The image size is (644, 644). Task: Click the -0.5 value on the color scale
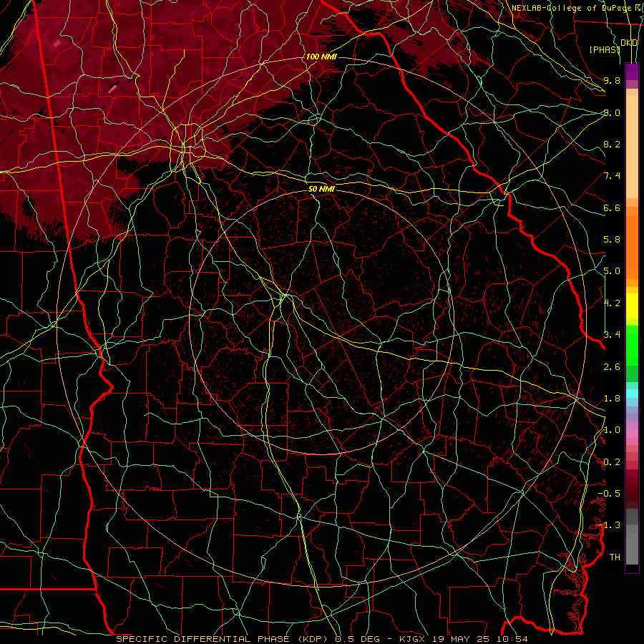[x=609, y=494]
